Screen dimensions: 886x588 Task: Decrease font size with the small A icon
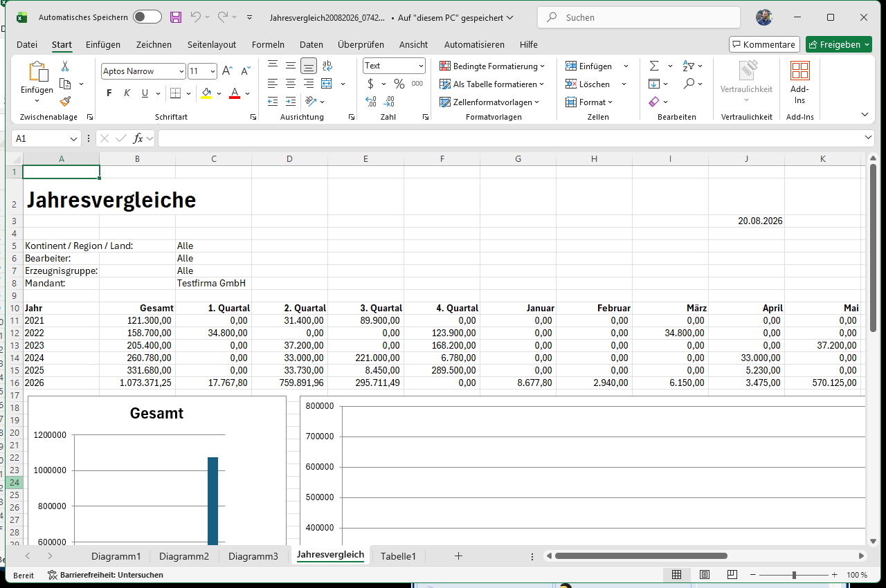(x=246, y=71)
